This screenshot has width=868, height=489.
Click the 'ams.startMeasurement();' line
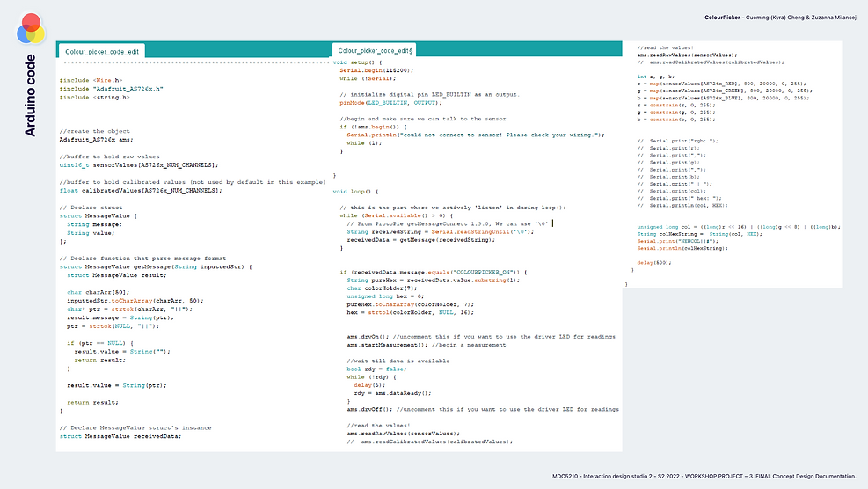tap(427, 345)
